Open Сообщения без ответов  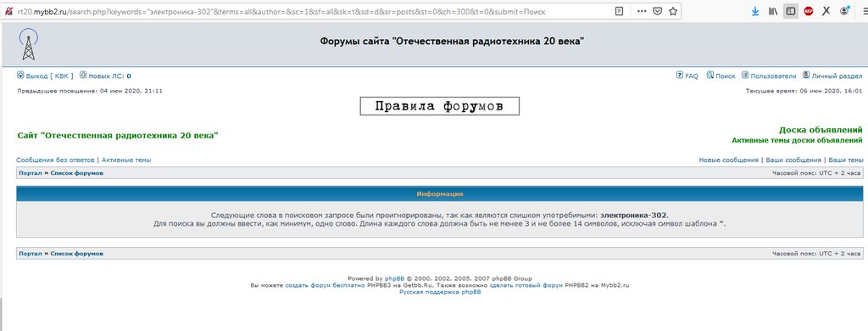pos(55,160)
